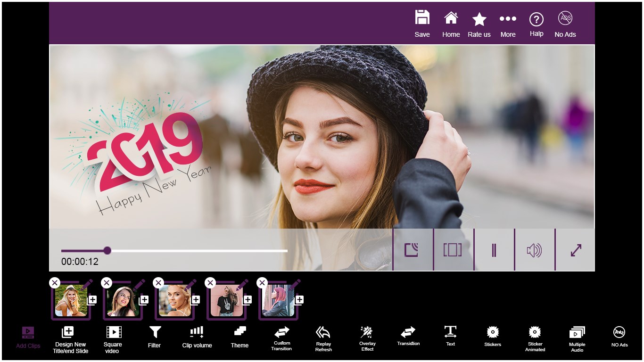Select Multiple Audio tool
This screenshot has height=362, width=644.
577,333
